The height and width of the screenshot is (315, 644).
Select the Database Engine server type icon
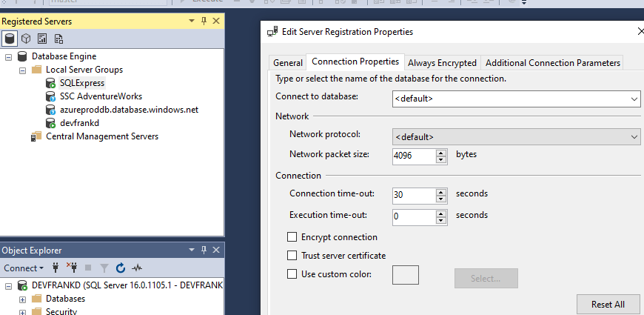(x=10, y=39)
